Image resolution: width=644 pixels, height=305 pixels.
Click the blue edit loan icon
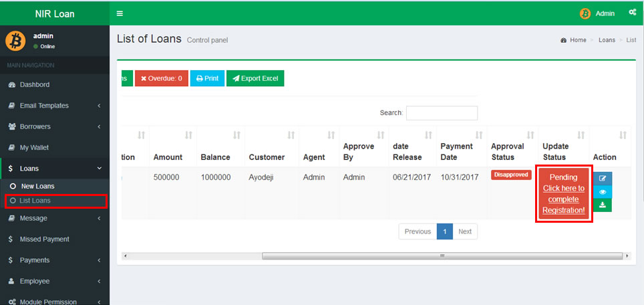click(602, 179)
